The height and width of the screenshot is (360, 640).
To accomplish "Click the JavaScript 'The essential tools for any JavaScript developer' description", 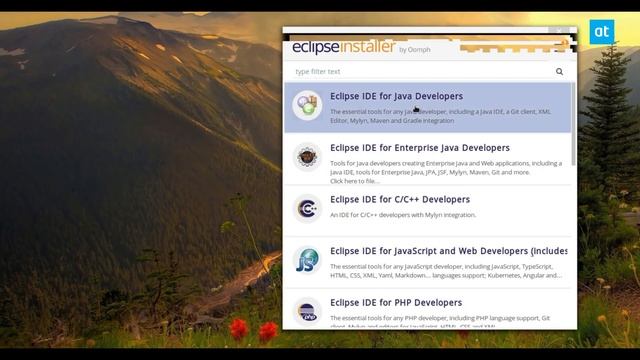I will click(x=445, y=271).
